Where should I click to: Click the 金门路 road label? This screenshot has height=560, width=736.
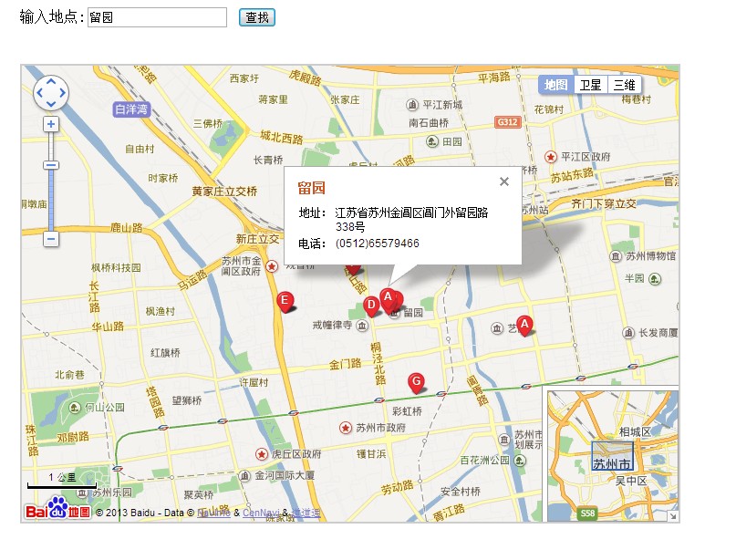tap(345, 364)
